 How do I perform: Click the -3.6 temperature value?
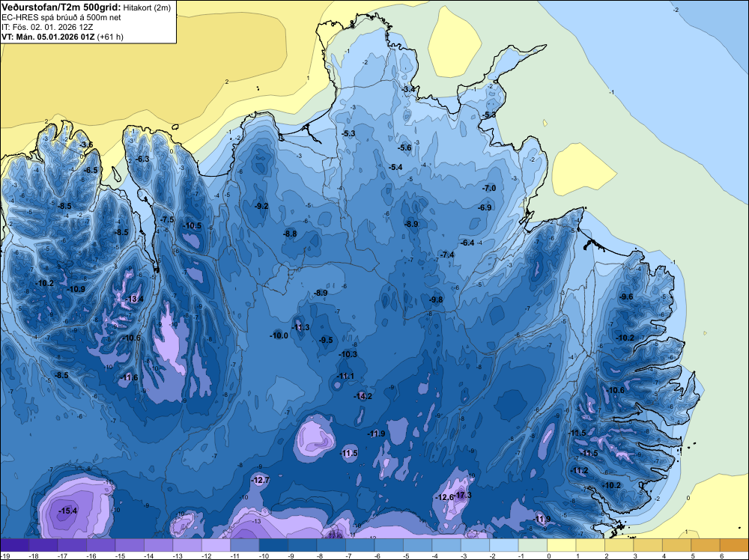click(86, 144)
